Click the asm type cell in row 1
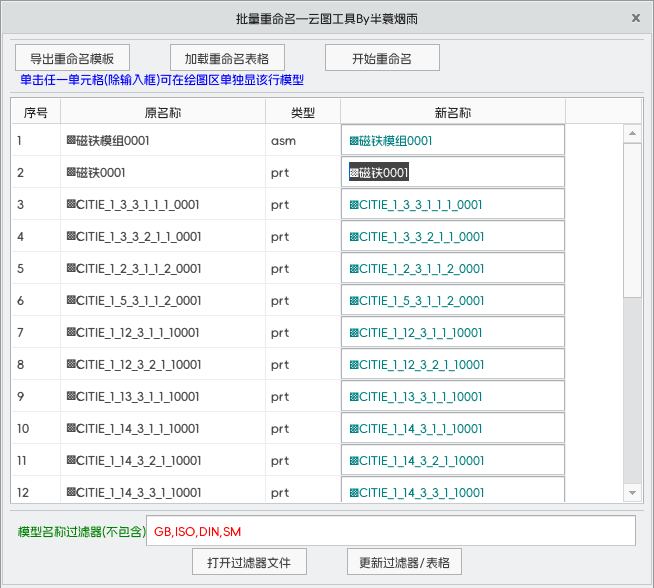 pyautogui.click(x=303, y=140)
